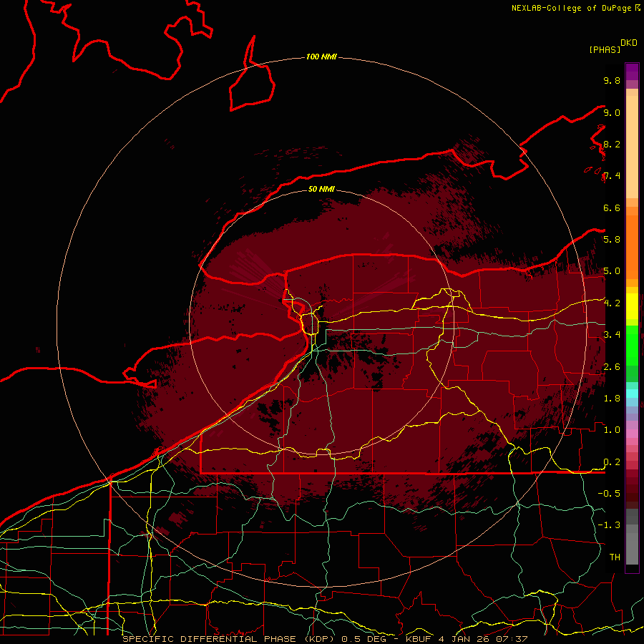644x644 pixels.
Task: Click the 1.0 legend value
Action: point(612,429)
